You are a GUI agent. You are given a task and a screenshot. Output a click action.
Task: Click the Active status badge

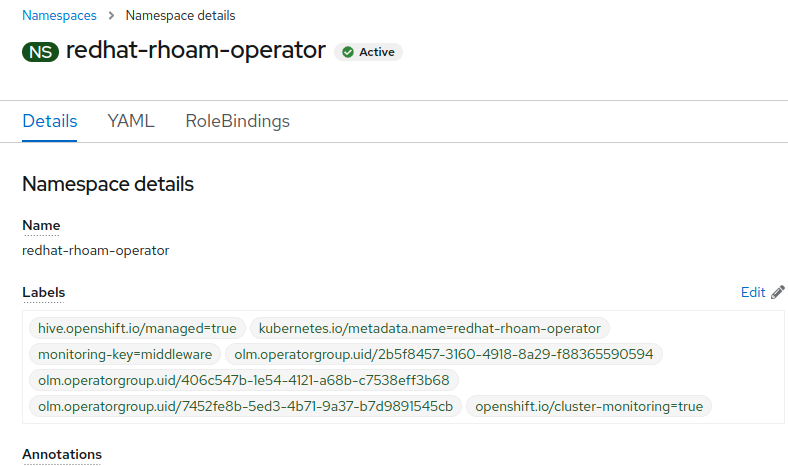click(x=369, y=52)
